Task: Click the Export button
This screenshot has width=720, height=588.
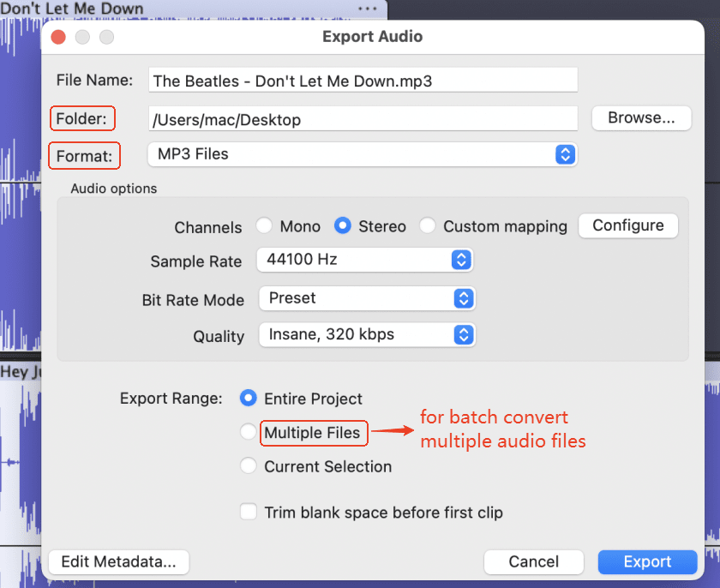Action: click(646, 561)
